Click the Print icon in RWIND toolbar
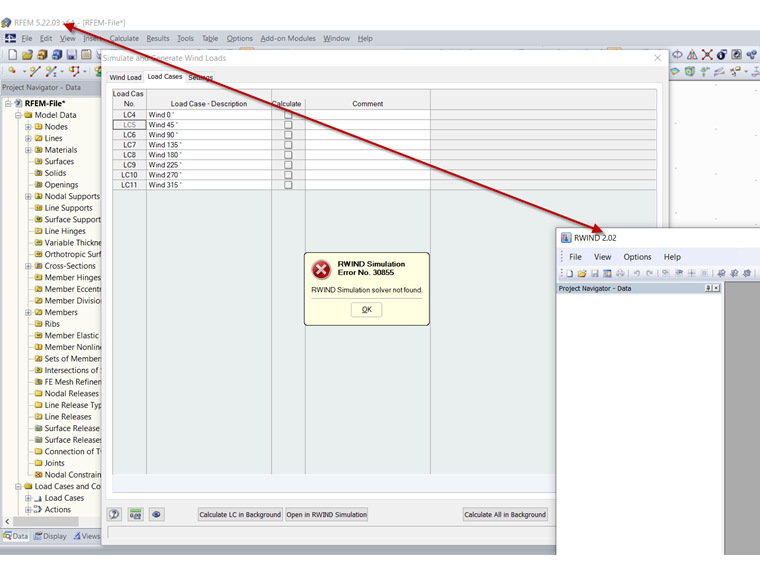 point(620,273)
